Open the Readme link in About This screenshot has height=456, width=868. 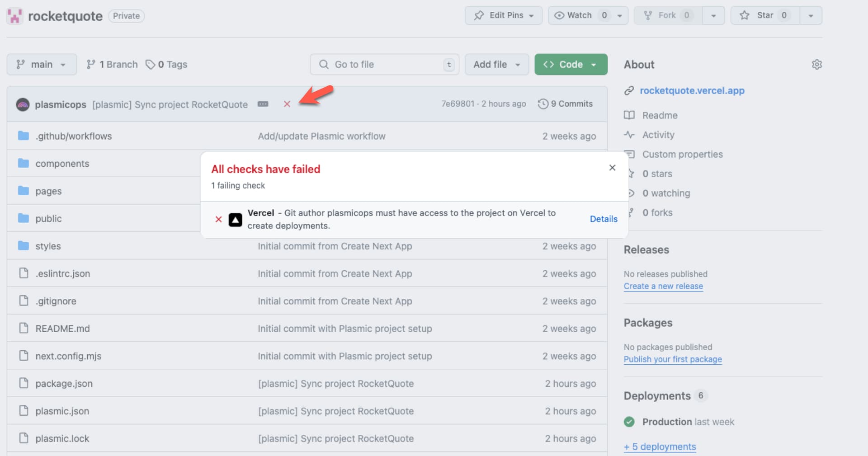click(660, 115)
